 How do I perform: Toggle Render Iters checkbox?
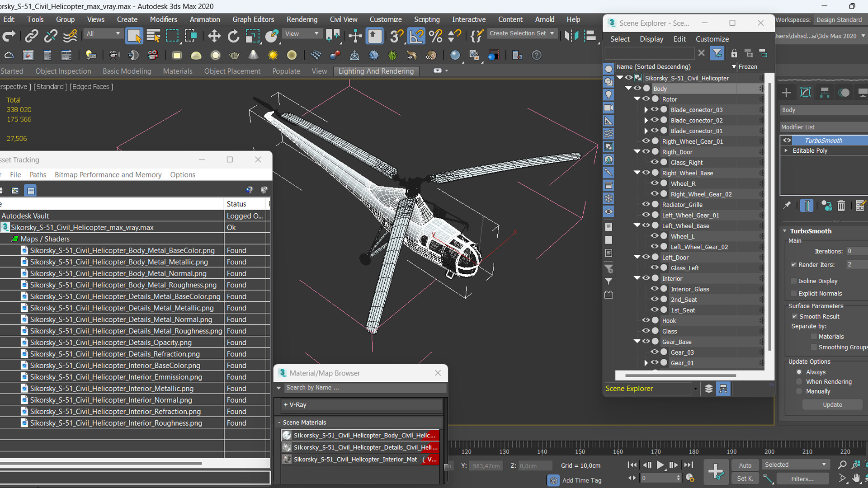(x=793, y=265)
